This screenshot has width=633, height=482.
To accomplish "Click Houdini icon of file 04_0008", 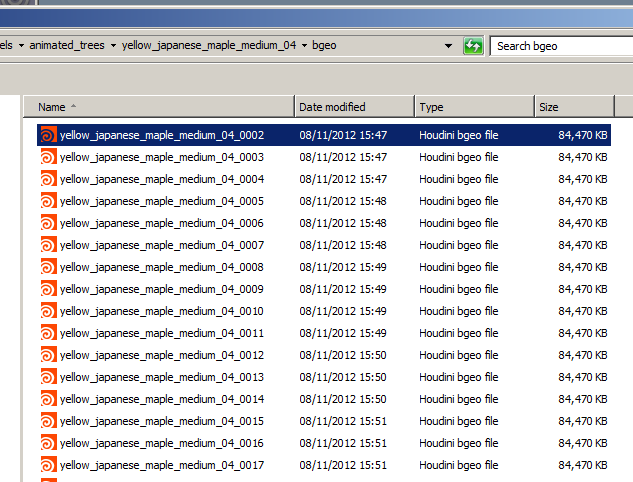I will tap(48, 267).
